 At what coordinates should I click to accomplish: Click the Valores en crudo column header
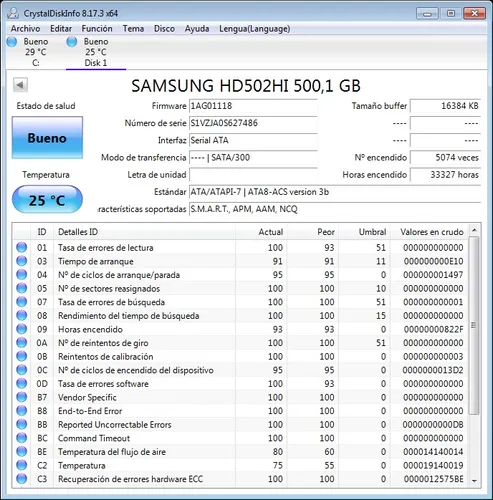[x=432, y=232]
